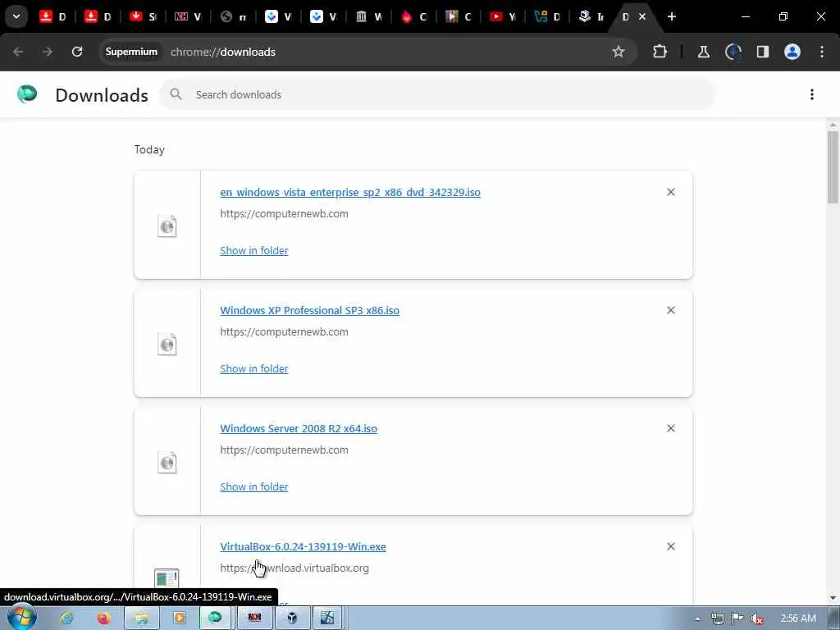Image resolution: width=840 pixels, height=630 pixels.
Task: Switch to the flame-icon C tab
Action: pyautogui.click(x=413, y=16)
